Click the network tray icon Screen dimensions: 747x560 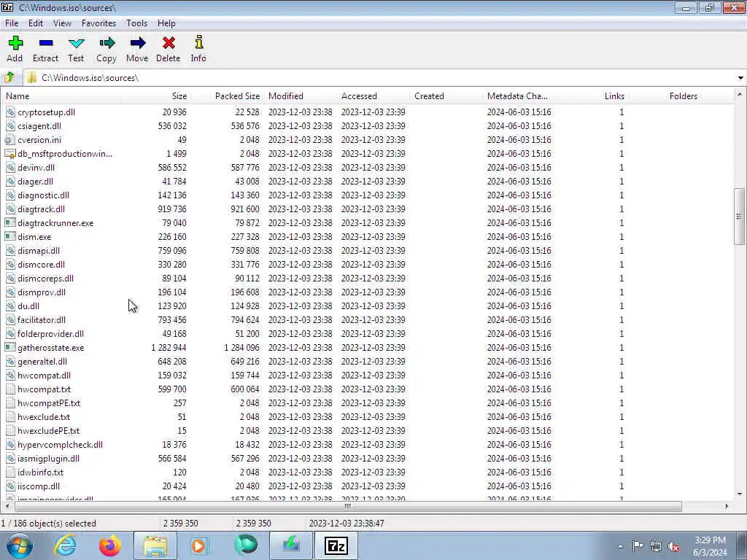click(656, 546)
